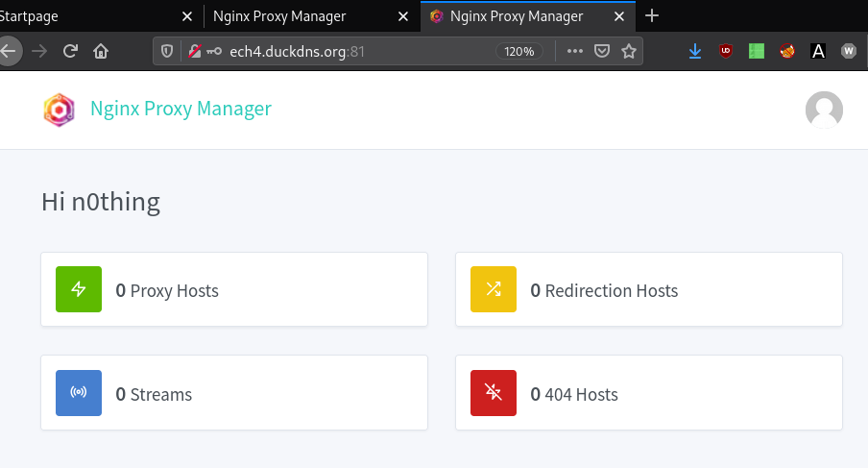The image size is (868, 468).
Task: Click the saved login key icon
Action: pos(214,52)
